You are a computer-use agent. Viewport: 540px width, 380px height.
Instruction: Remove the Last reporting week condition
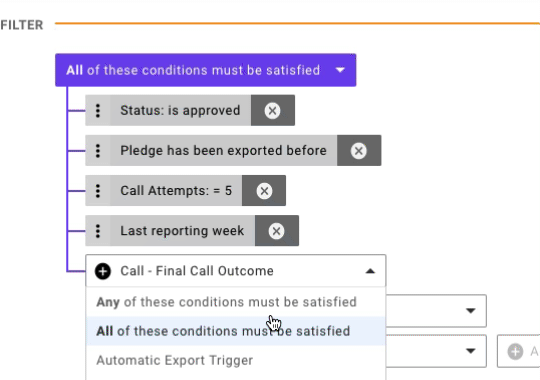(x=277, y=231)
